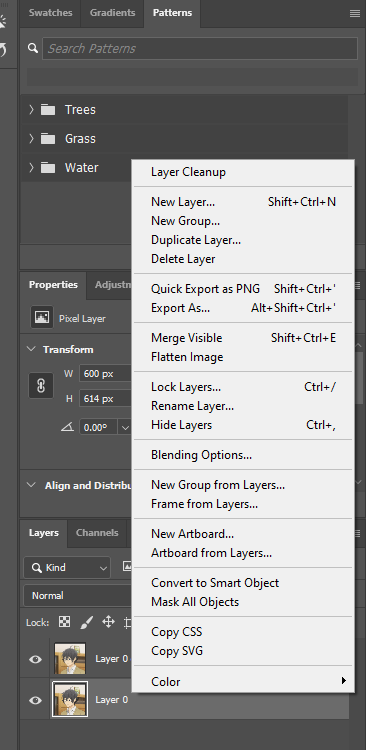Expand the Trees pattern folder
The height and width of the screenshot is (750, 366).
[x=31, y=110]
